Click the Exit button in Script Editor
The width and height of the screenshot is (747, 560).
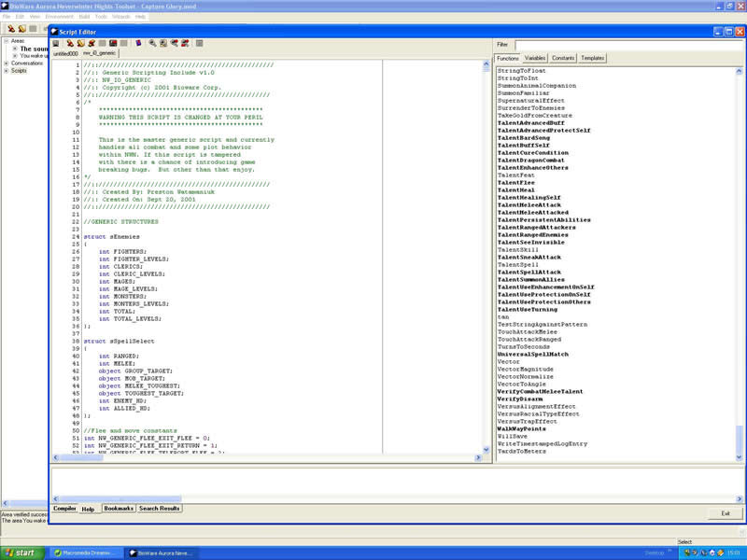(x=726, y=513)
